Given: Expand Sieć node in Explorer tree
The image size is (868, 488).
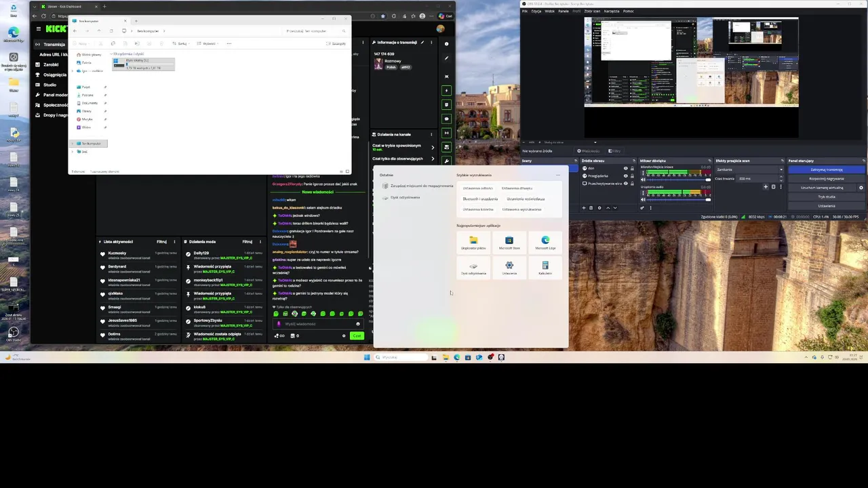Looking at the screenshot, I should (x=73, y=151).
